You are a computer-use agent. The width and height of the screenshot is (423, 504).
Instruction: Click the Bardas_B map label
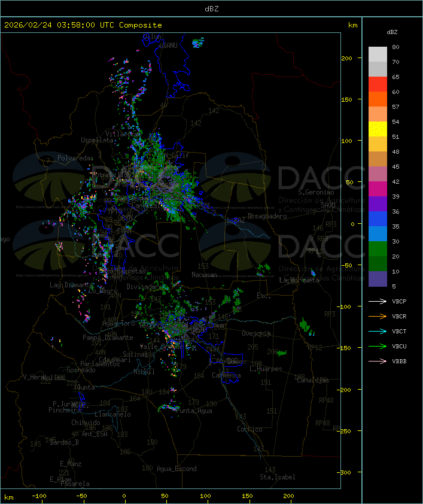click(x=64, y=442)
